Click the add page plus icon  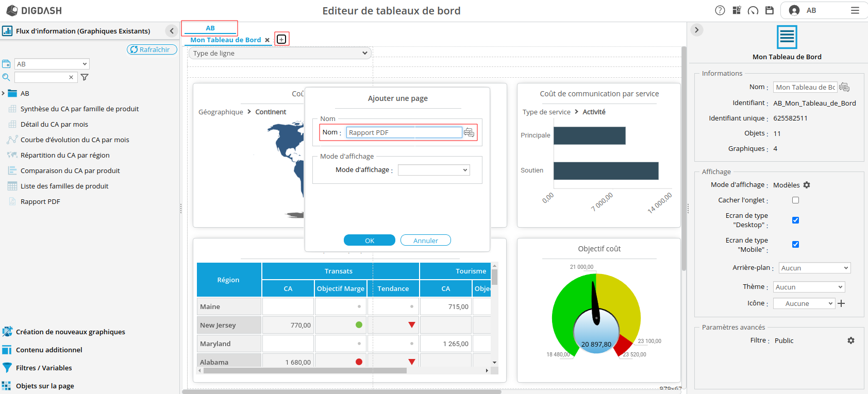pyautogui.click(x=281, y=39)
